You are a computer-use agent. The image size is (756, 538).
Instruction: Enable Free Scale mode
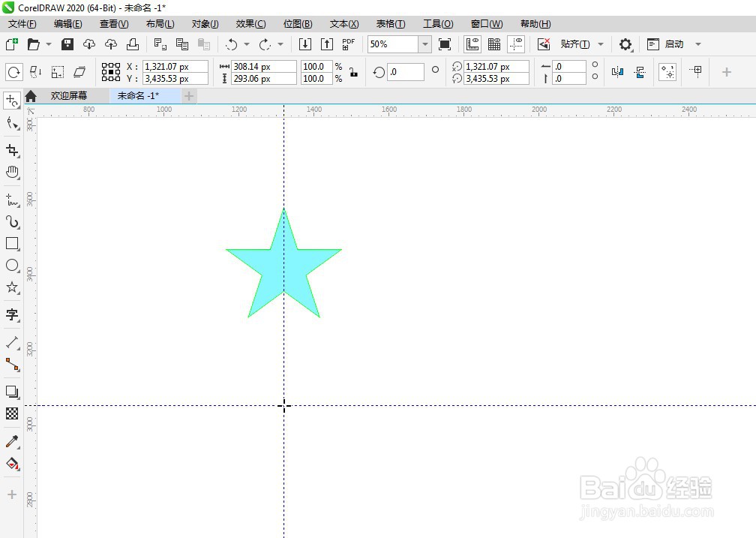(x=58, y=72)
